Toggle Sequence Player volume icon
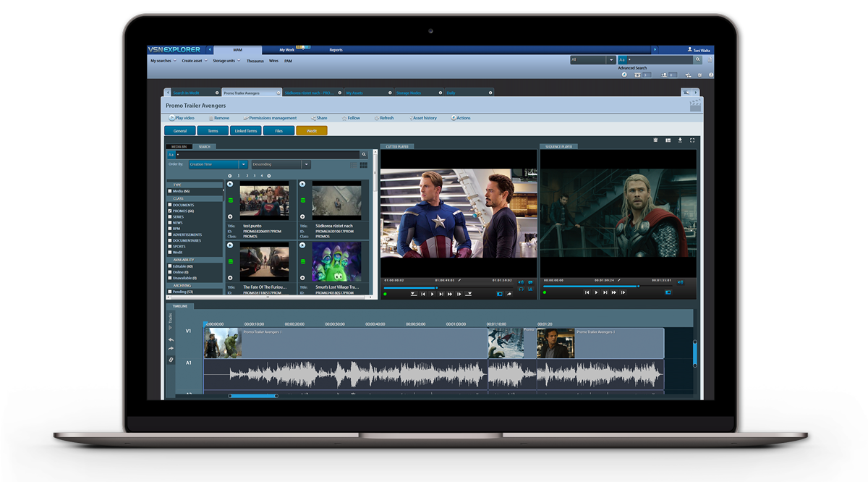The width and height of the screenshot is (868, 482). 681,282
